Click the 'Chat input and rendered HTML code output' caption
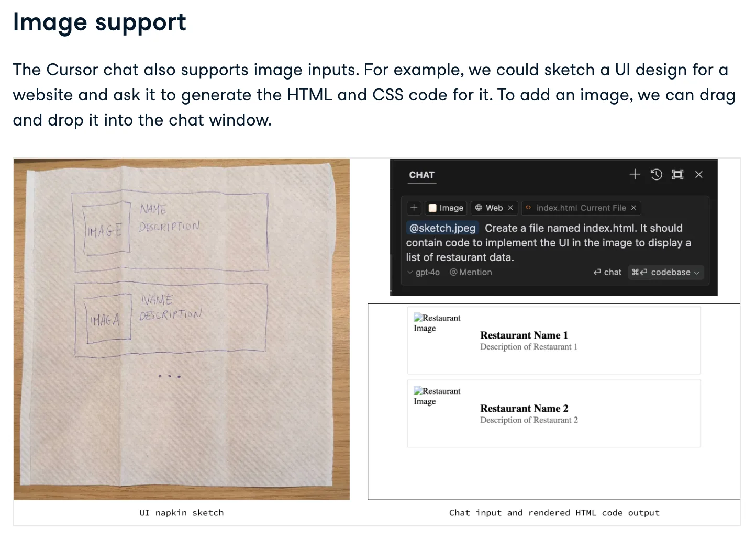 554,513
